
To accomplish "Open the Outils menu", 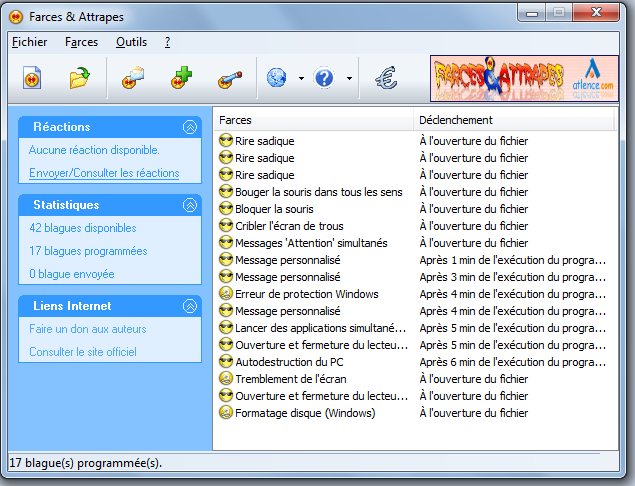I will 131,42.
